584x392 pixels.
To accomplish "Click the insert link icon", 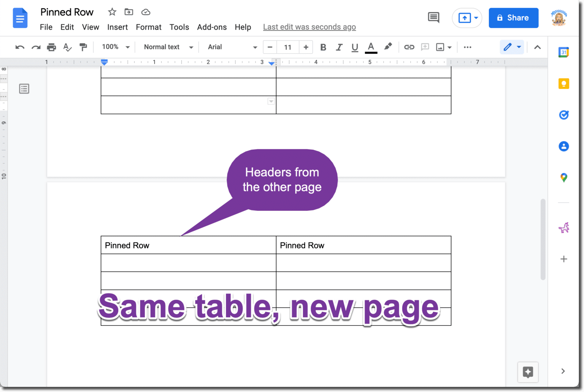I will click(409, 47).
